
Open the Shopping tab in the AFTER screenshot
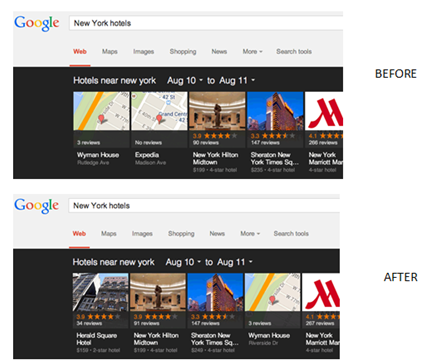coord(181,234)
